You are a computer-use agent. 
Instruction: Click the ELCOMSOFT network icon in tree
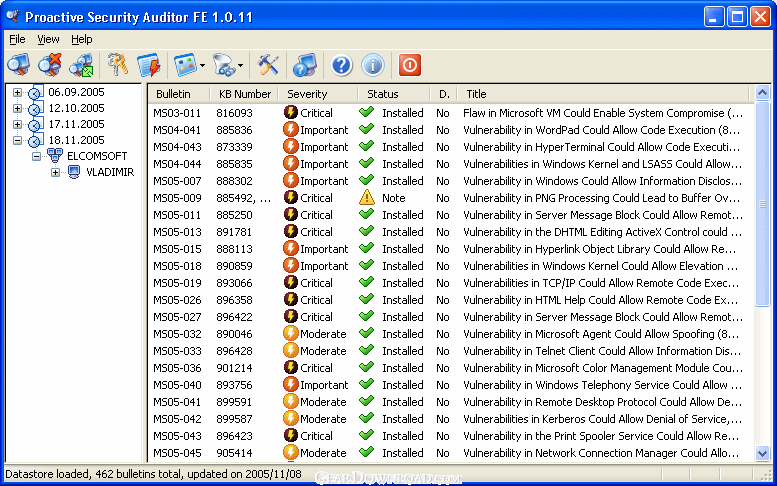point(55,156)
